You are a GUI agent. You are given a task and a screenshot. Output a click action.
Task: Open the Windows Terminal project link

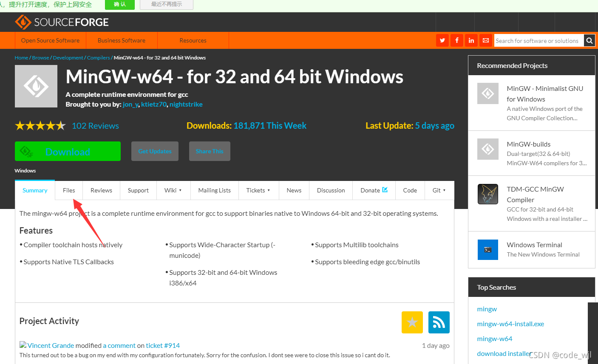point(534,245)
